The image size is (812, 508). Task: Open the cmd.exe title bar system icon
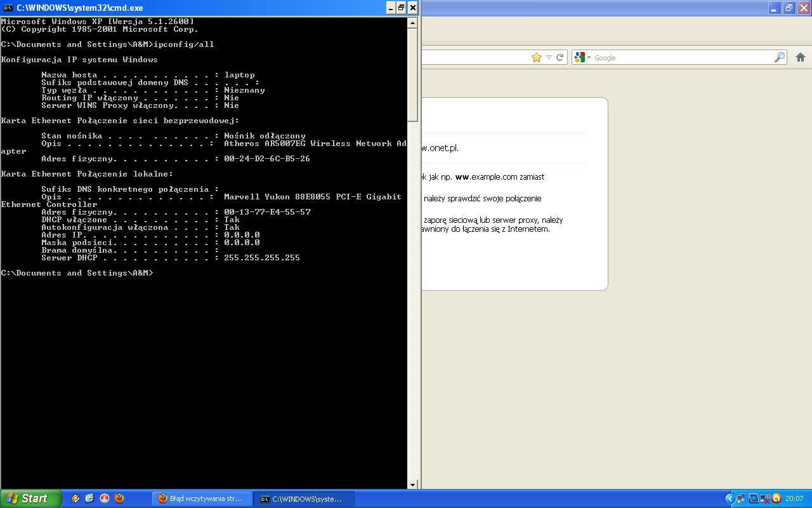point(8,8)
